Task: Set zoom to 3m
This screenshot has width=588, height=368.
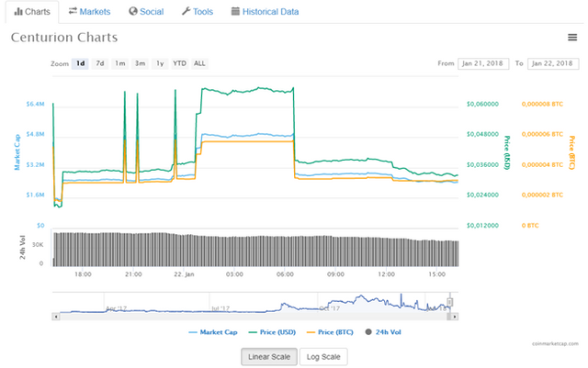Action: click(x=140, y=63)
